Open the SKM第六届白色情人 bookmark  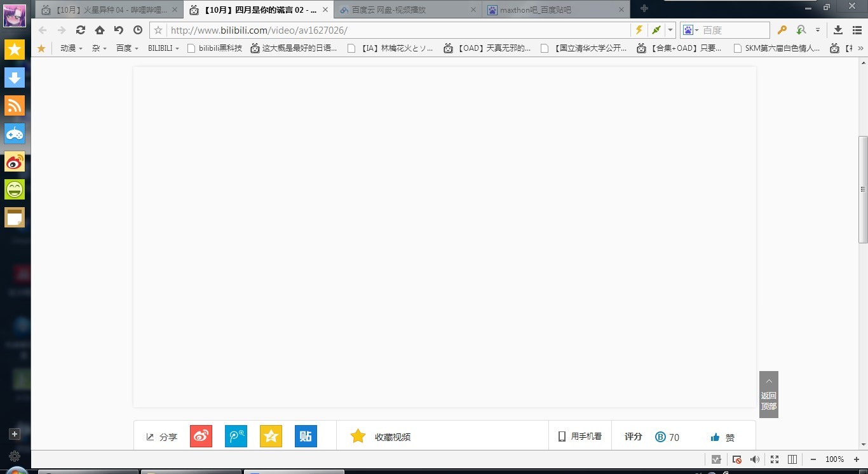coord(776,48)
